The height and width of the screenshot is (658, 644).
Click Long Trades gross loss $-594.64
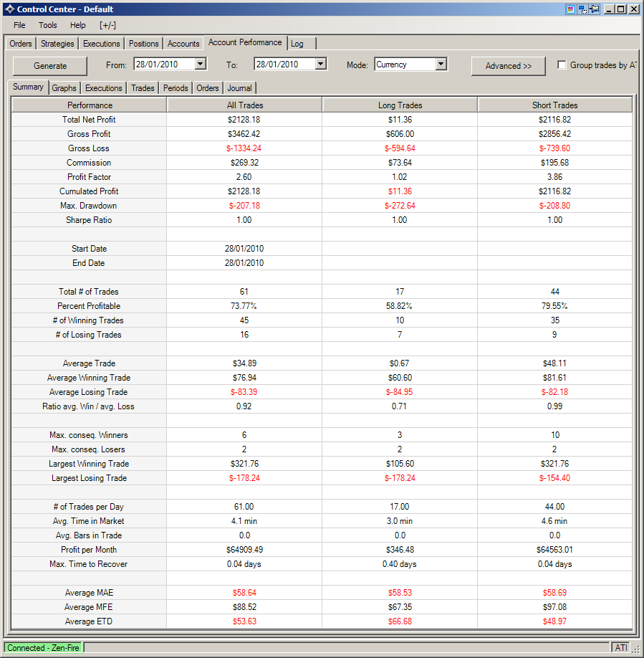[400, 148]
